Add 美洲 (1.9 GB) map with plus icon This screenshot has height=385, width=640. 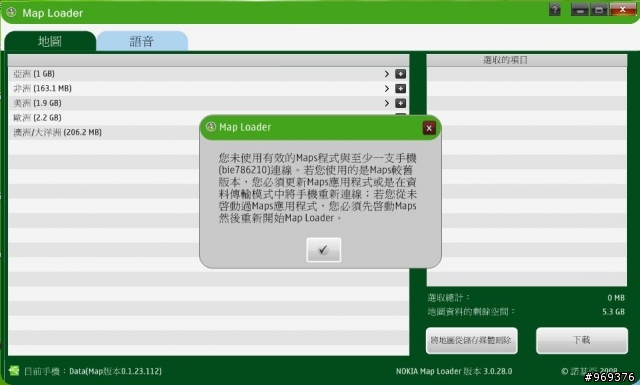[x=400, y=103]
